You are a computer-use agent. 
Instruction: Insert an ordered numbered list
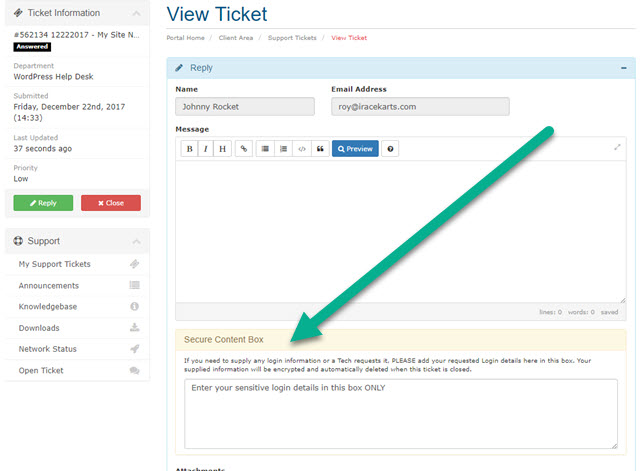point(284,149)
